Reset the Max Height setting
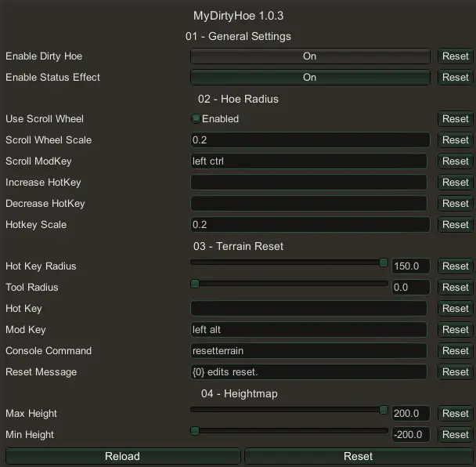Screen dimensions: 476x467 [x=455, y=414]
